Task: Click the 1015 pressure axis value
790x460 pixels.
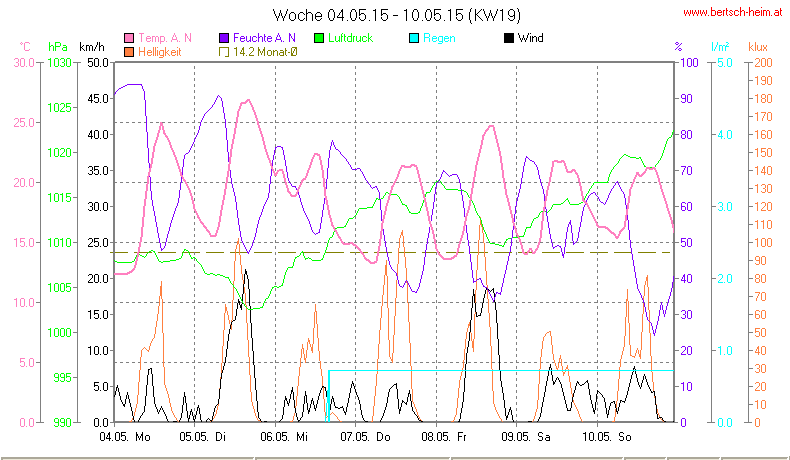Action: point(59,198)
